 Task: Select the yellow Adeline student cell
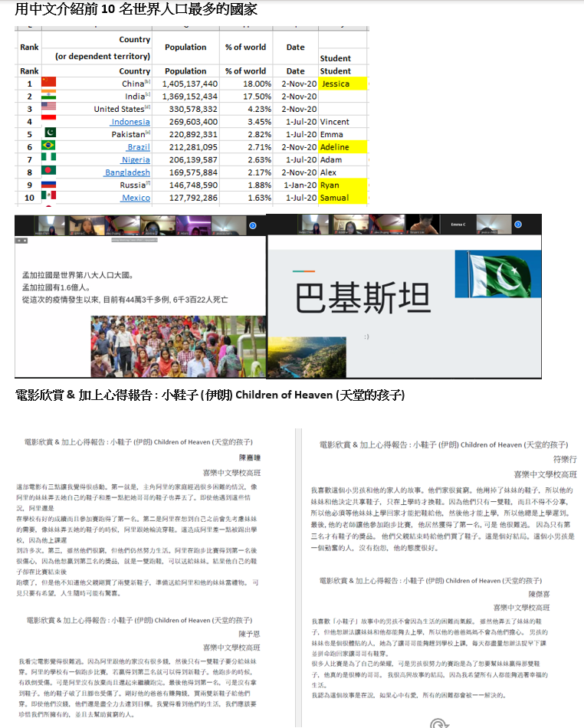[x=343, y=147]
